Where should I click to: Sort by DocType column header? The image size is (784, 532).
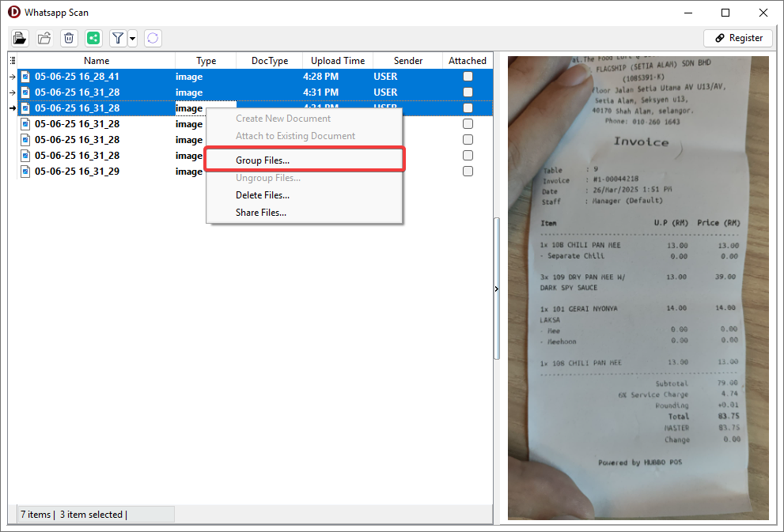tap(270, 60)
